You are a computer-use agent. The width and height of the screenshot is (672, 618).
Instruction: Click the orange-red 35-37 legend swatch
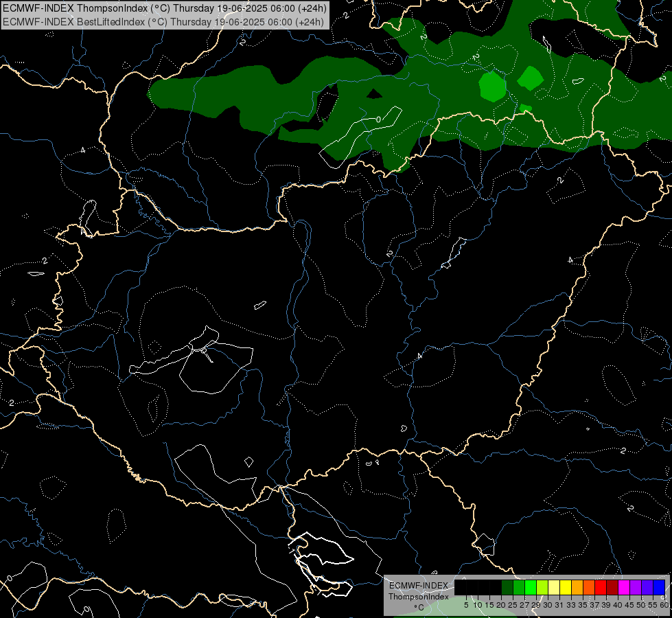(x=589, y=588)
